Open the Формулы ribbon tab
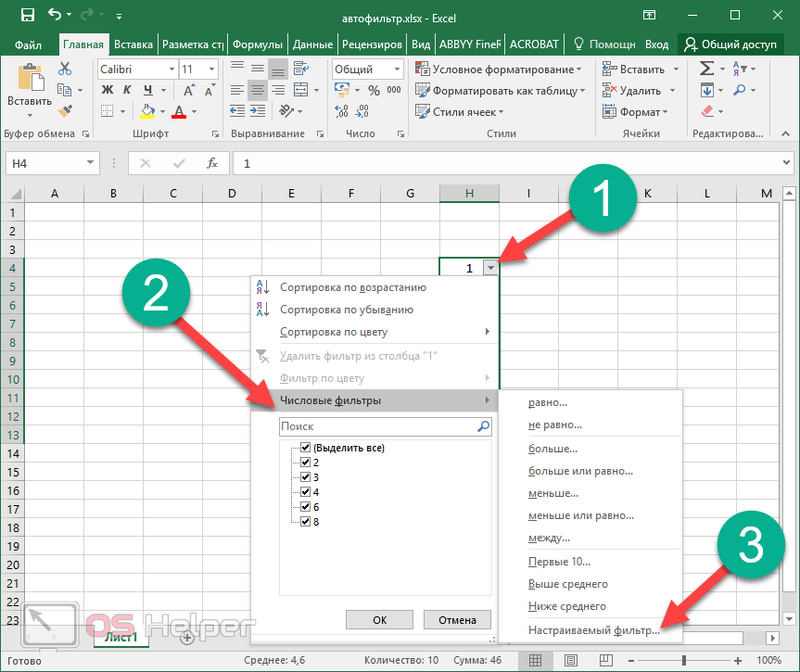The width and height of the screenshot is (800, 672). (258, 44)
